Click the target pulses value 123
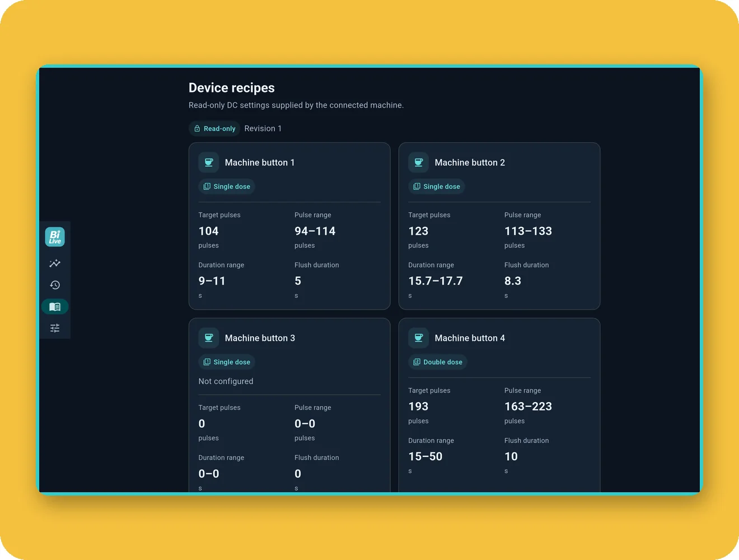This screenshot has height=560, width=739. pos(418,231)
